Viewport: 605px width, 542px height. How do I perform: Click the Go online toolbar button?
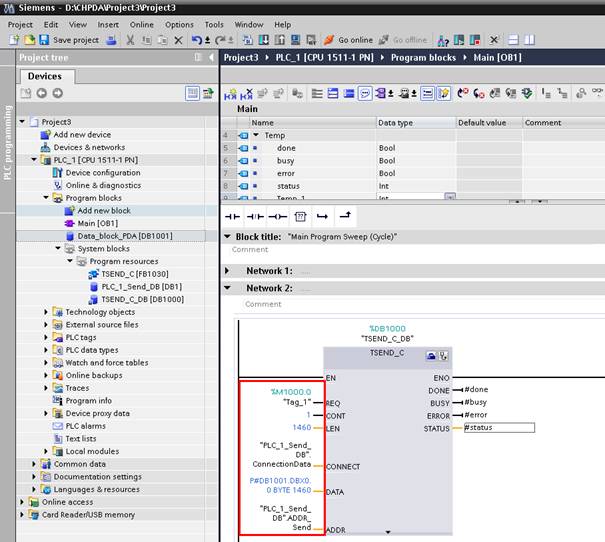349,40
